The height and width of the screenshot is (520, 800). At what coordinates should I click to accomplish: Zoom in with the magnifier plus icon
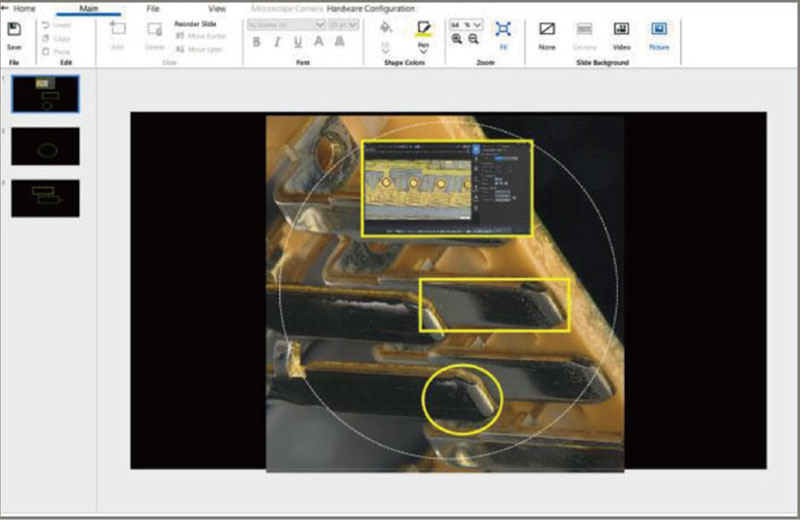pos(457,39)
